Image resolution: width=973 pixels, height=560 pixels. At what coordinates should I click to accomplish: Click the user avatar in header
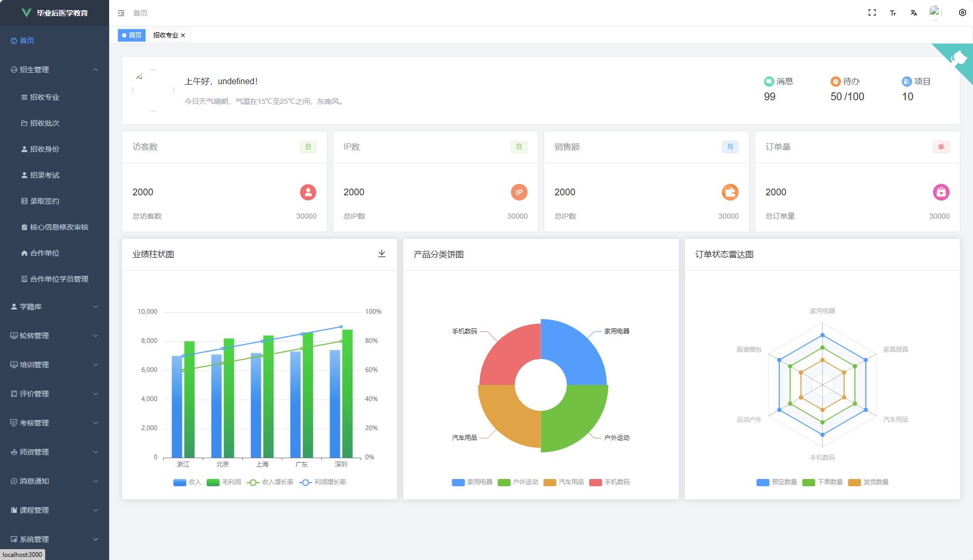[935, 12]
